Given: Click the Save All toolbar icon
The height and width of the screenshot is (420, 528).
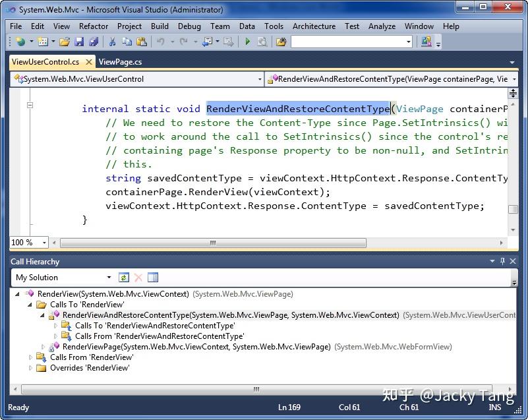Looking at the screenshot, I should coord(92,41).
